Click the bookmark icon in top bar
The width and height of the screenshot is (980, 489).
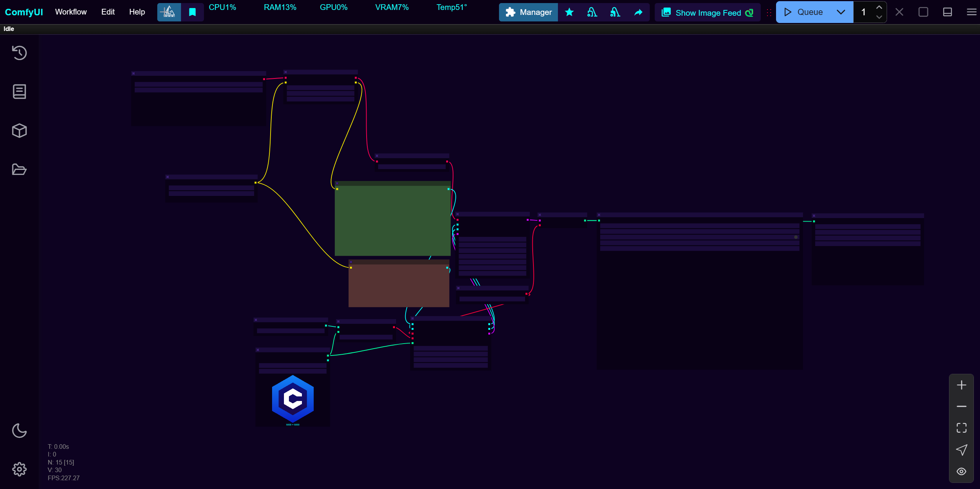[x=192, y=12]
